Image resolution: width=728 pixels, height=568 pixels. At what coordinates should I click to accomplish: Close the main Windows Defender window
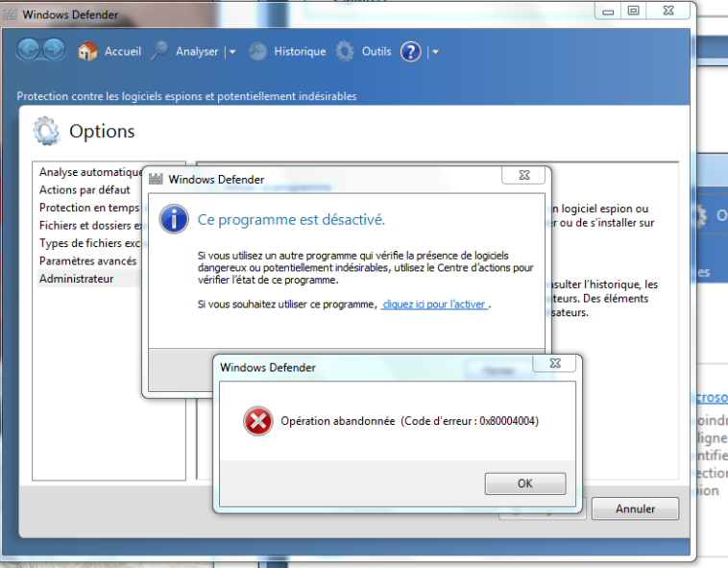point(668,11)
